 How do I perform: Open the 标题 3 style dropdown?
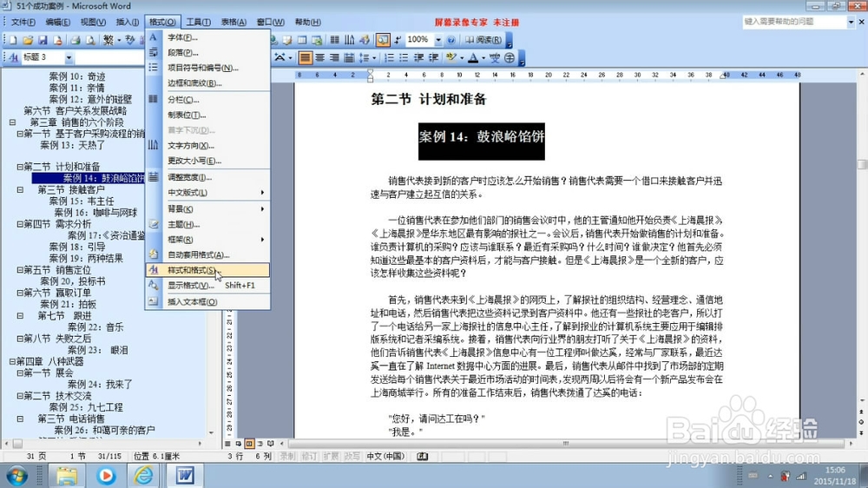(69, 57)
